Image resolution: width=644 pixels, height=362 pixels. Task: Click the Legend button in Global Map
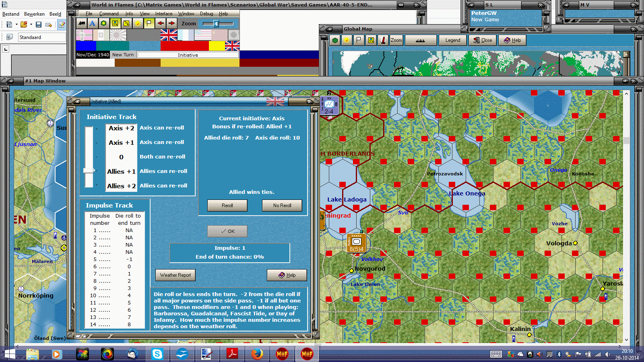[453, 40]
